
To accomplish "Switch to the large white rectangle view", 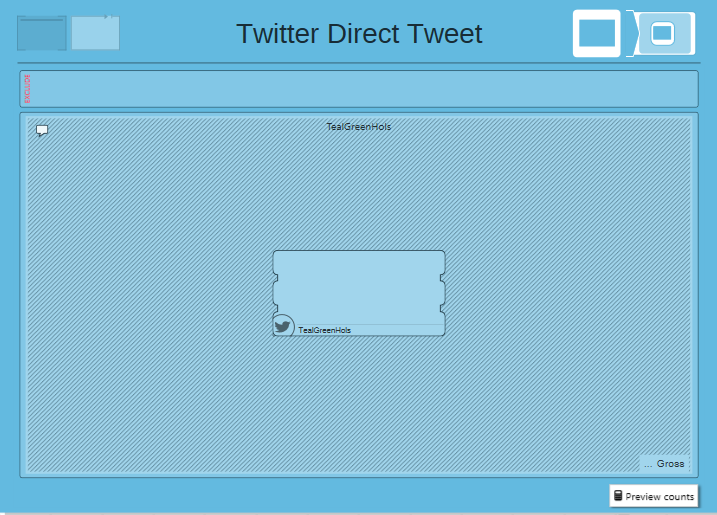I will tap(597, 33).
